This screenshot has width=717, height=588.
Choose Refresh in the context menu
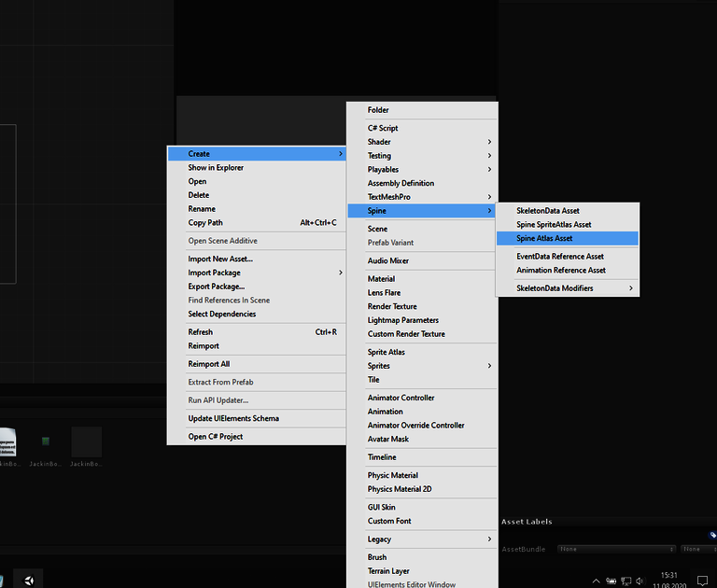257,332
